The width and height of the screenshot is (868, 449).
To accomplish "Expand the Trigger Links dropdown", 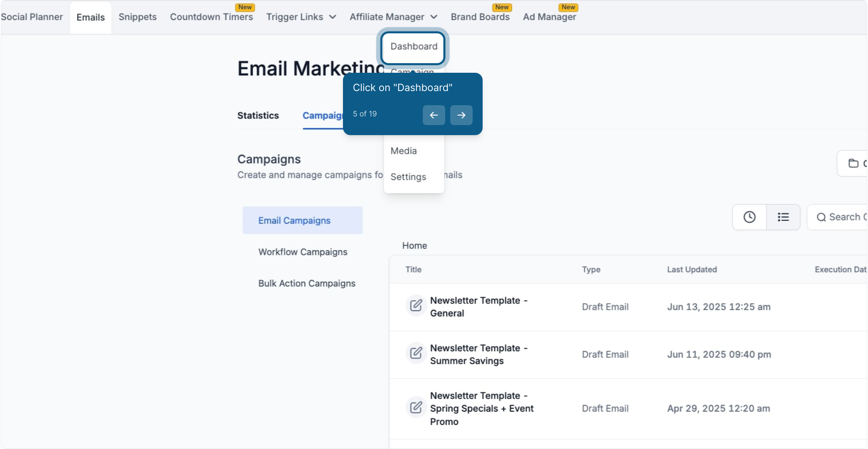I will [301, 17].
